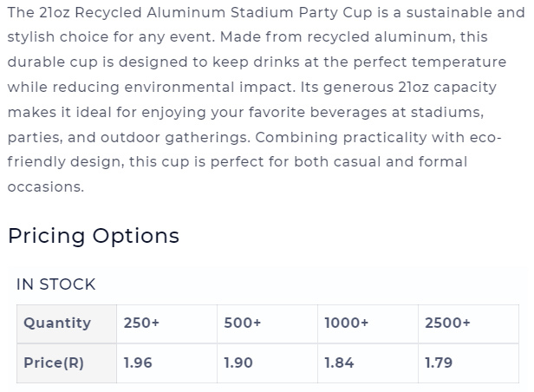Click the 1.90 price cell
The height and width of the screenshot is (392, 534).
(267, 363)
